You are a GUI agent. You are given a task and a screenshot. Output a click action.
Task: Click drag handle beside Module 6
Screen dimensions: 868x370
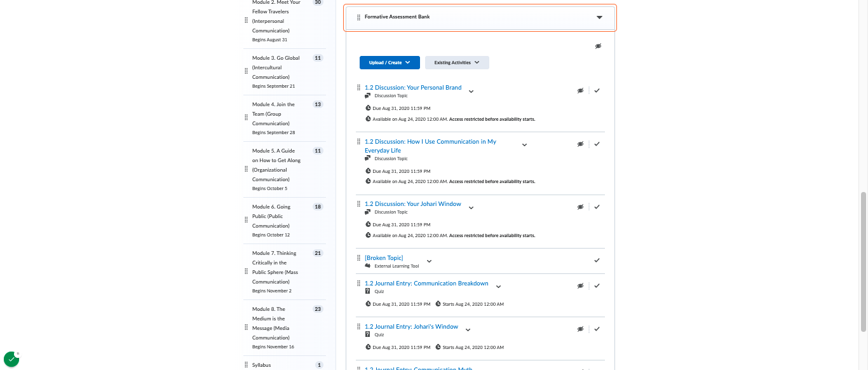click(x=246, y=221)
